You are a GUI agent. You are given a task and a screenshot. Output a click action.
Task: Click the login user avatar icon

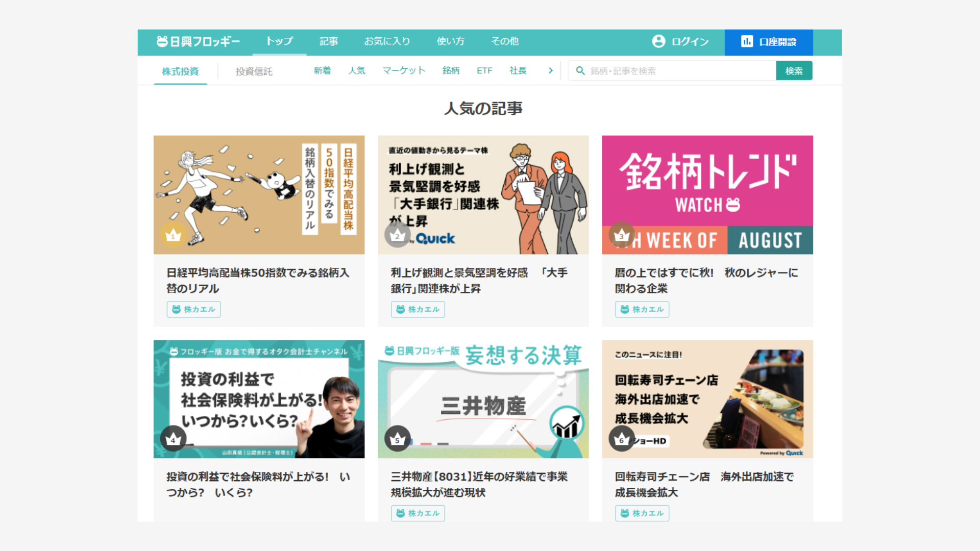658,41
